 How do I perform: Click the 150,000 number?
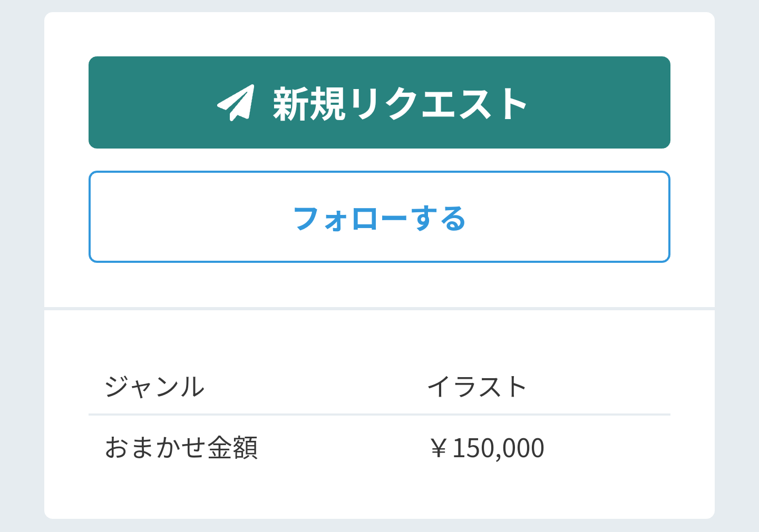[498, 449]
